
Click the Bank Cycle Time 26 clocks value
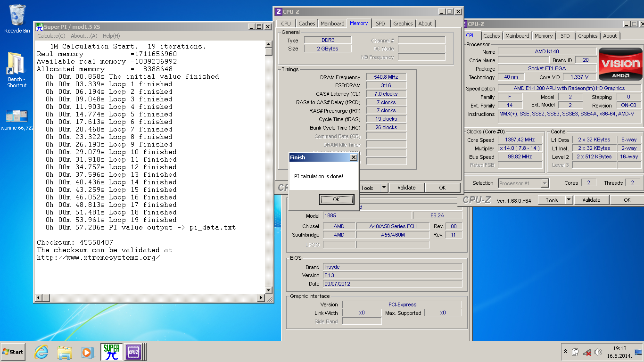(x=386, y=127)
